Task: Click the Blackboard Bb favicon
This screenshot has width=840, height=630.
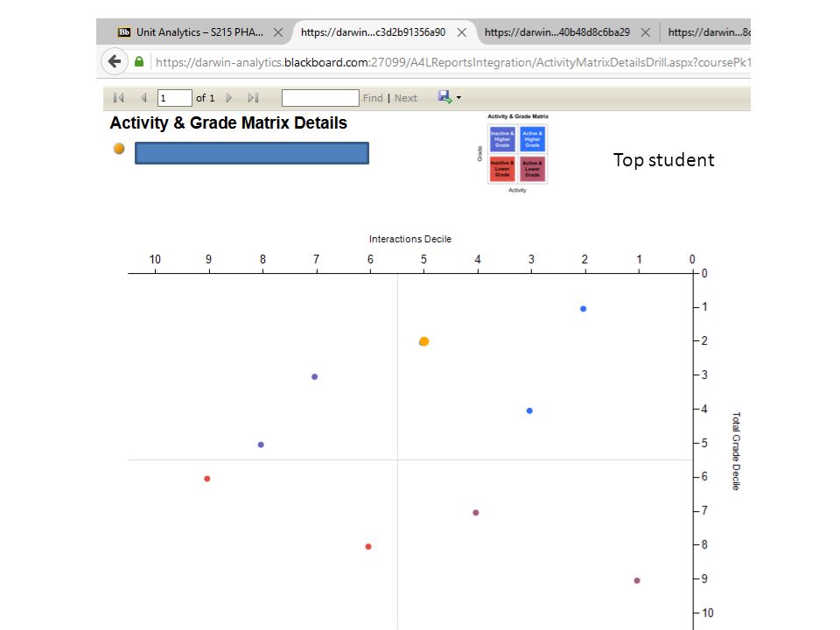Action: click(x=124, y=32)
